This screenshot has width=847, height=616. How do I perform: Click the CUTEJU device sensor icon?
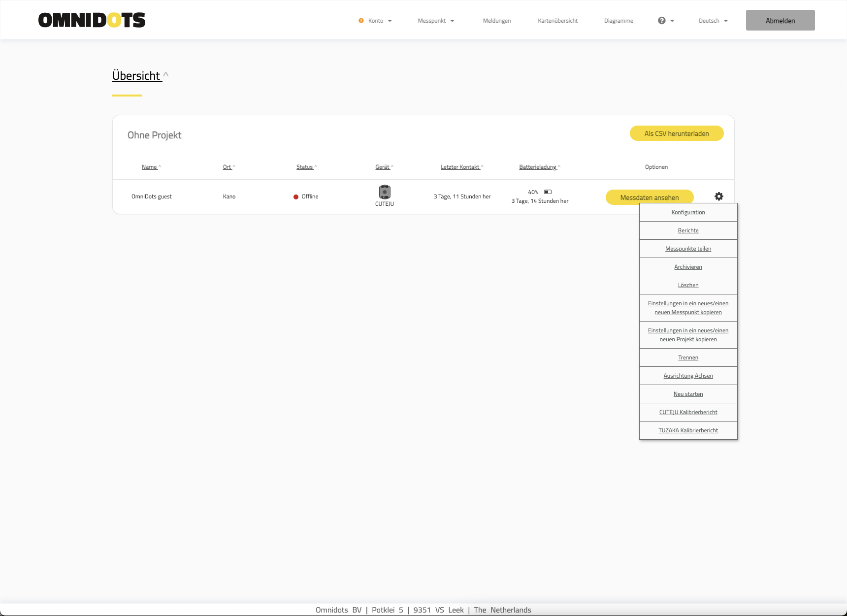(385, 192)
